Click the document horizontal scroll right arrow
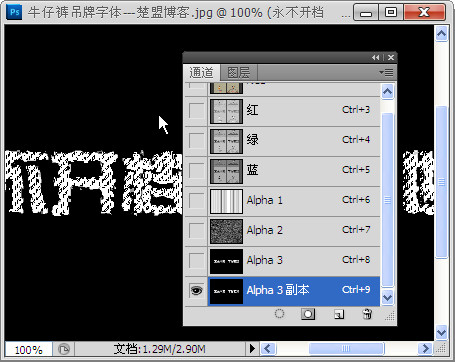Screen dimensions: 455x362 tap(425, 349)
